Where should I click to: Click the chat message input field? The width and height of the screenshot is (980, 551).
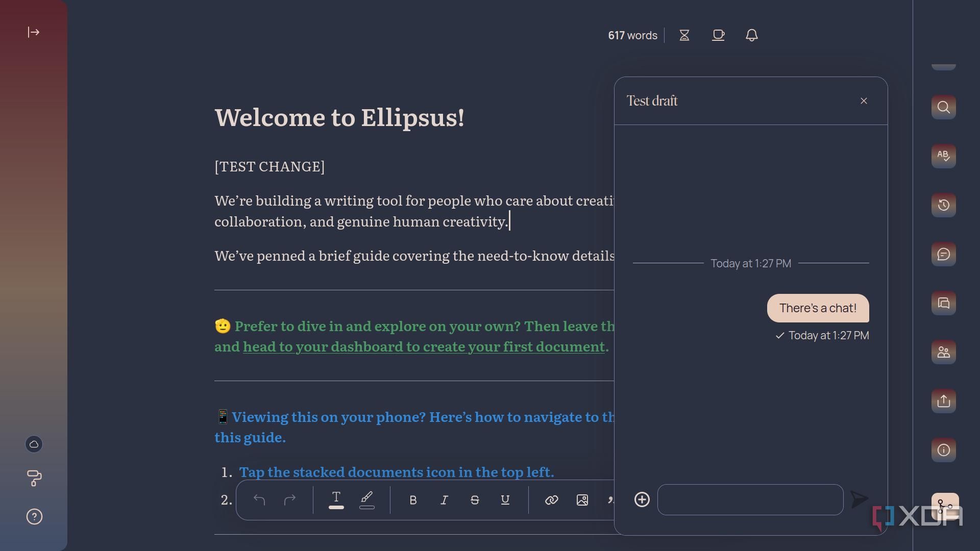(x=750, y=499)
